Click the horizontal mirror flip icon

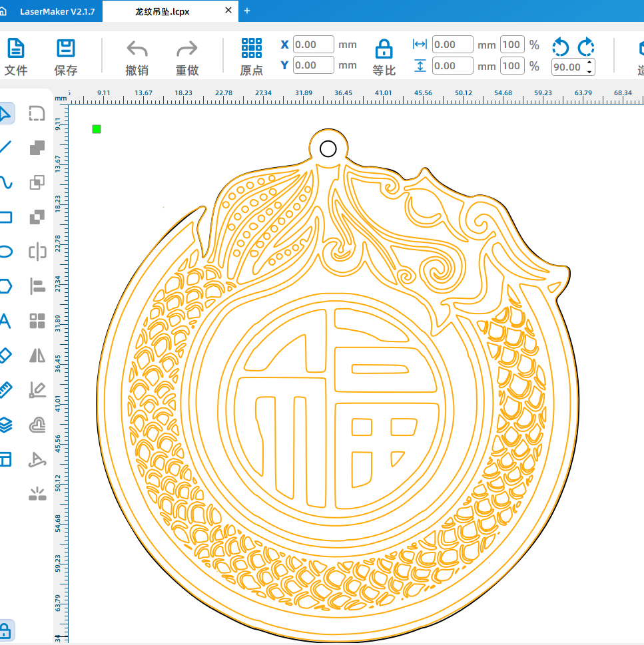coord(37,355)
